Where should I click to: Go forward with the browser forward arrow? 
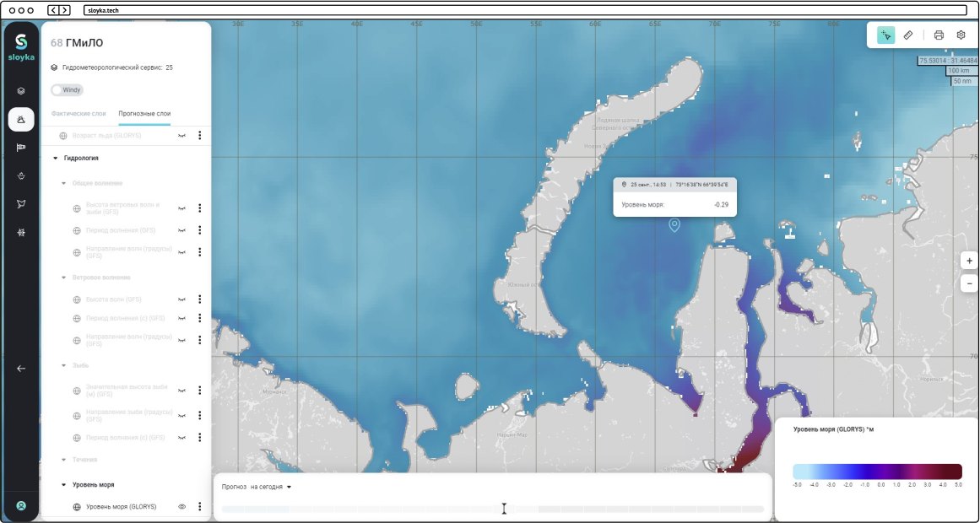click(64, 11)
